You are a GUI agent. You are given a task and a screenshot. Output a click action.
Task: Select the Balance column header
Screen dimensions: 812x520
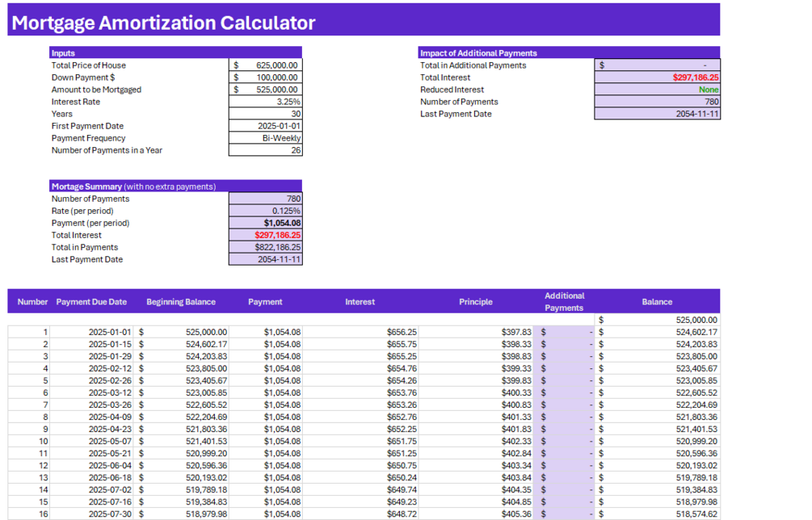pyautogui.click(x=657, y=302)
